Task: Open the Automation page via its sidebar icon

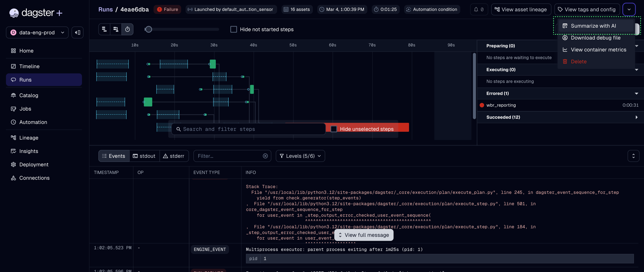Action: 14,122
